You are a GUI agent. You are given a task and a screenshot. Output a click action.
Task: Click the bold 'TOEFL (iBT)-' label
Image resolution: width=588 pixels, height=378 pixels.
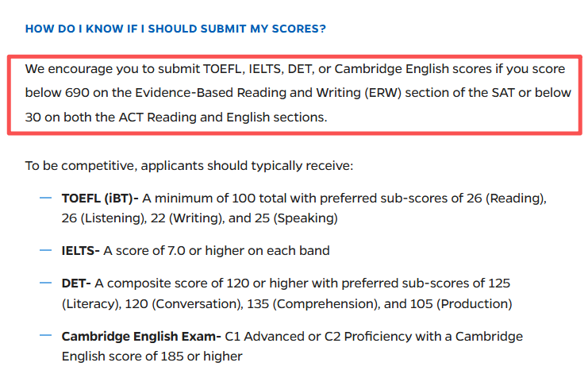coord(100,199)
